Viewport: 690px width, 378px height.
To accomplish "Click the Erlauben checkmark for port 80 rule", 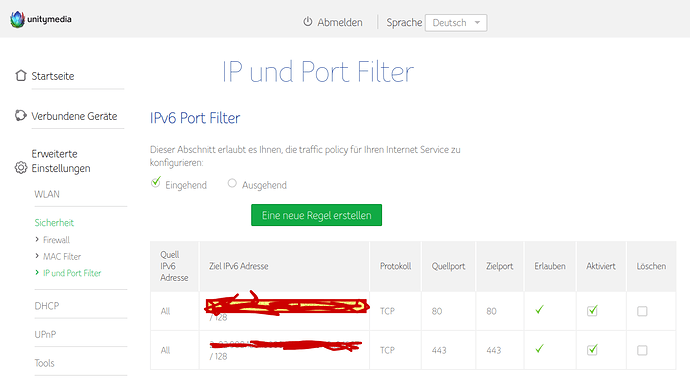I will click(x=539, y=310).
